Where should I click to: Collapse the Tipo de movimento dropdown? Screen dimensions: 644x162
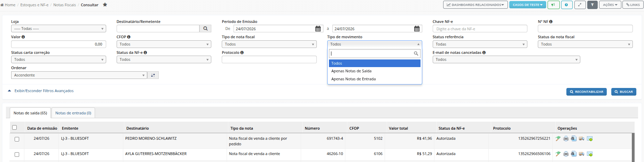tap(375, 44)
